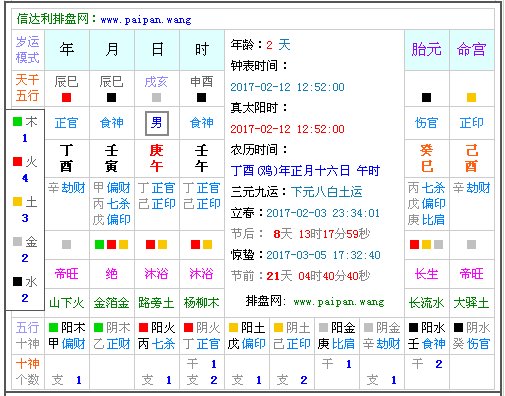The height and width of the screenshot is (396, 505).
Task: Click the 阴土 cell in the bottom table
Action: pos(292,328)
